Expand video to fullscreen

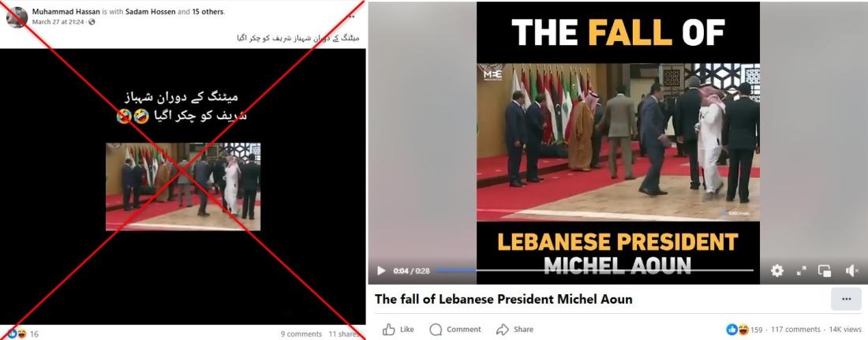click(x=801, y=271)
